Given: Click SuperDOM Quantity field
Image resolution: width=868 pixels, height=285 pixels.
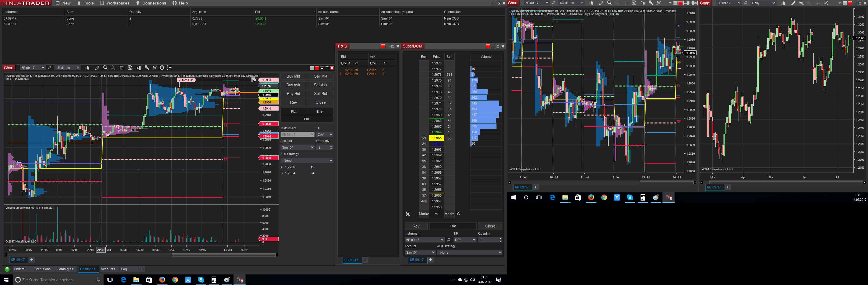Looking at the screenshot, I should tap(490, 240).
